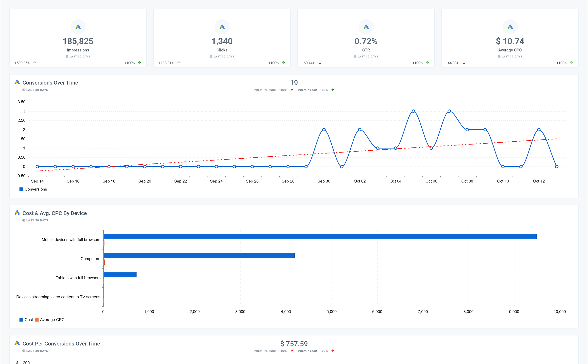The image size is (588, 364).
Task: Click the green up arrow next to +500.95%
Action: 35,63
